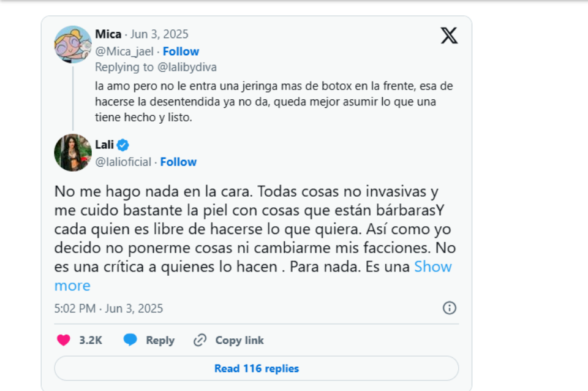Click the Reply text label
The image size is (588, 391).
pos(160,340)
